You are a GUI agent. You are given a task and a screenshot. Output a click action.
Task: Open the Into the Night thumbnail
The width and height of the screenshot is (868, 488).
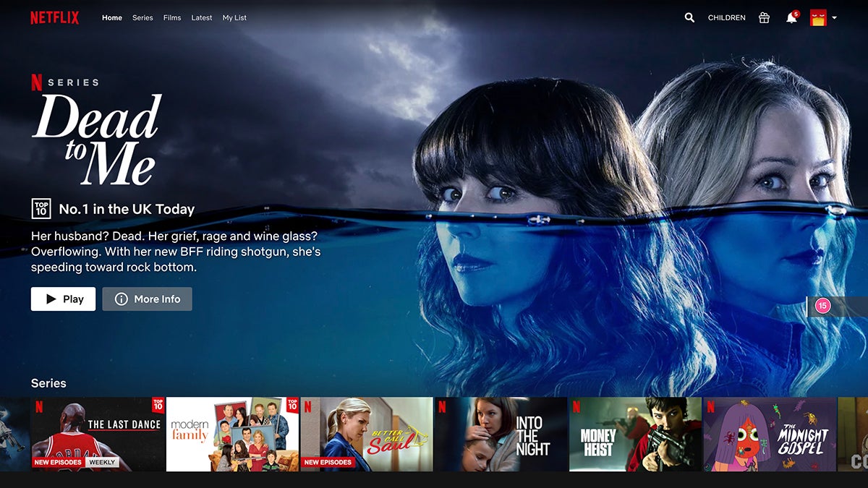pyautogui.click(x=501, y=434)
